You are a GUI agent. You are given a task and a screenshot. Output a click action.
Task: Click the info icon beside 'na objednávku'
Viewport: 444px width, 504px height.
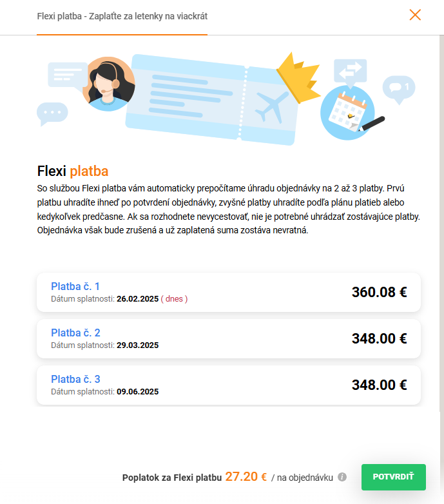[342, 478]
